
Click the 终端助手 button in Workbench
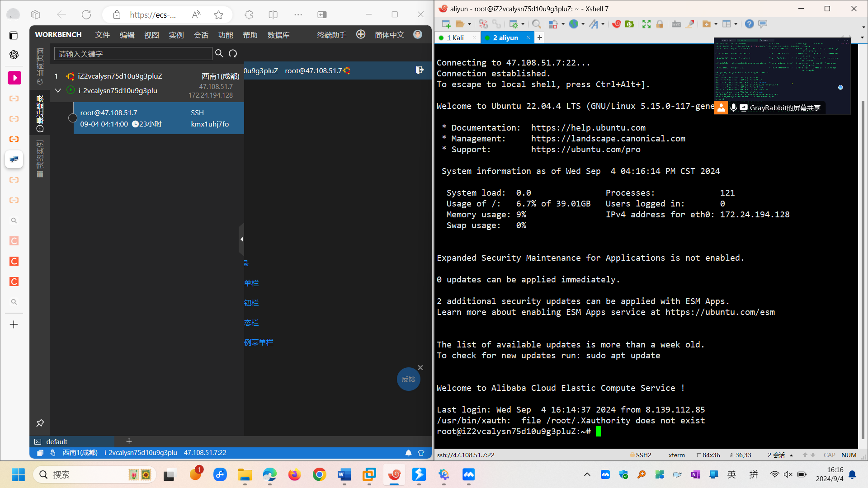(332, 35)
